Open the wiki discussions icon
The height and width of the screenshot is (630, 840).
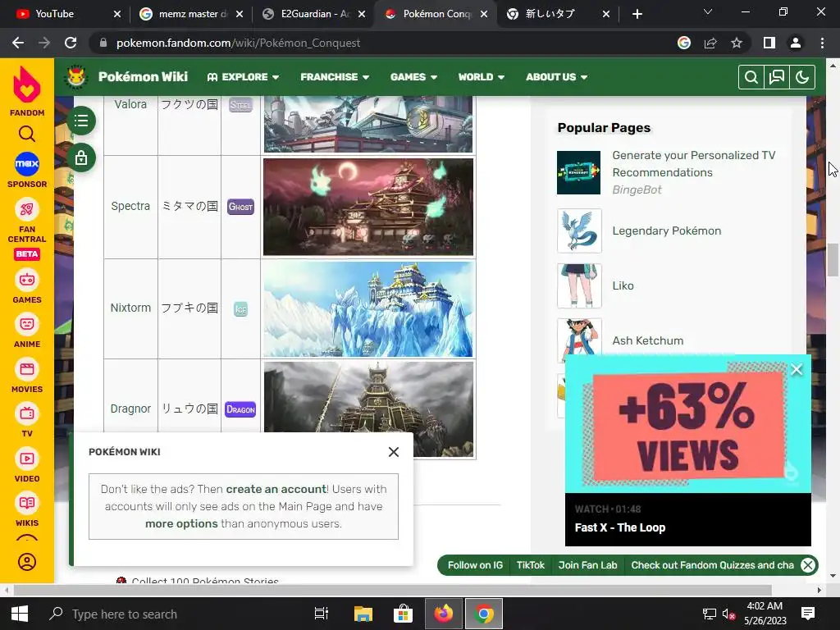pos(777,77)
